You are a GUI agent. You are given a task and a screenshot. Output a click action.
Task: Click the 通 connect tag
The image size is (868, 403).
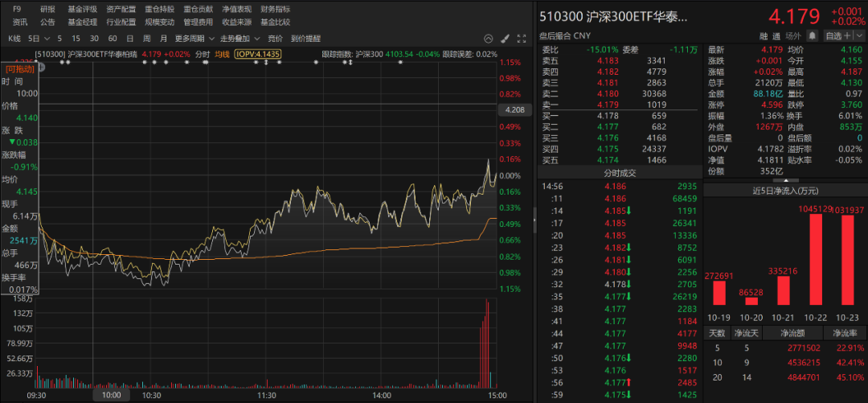click(776, 36)
